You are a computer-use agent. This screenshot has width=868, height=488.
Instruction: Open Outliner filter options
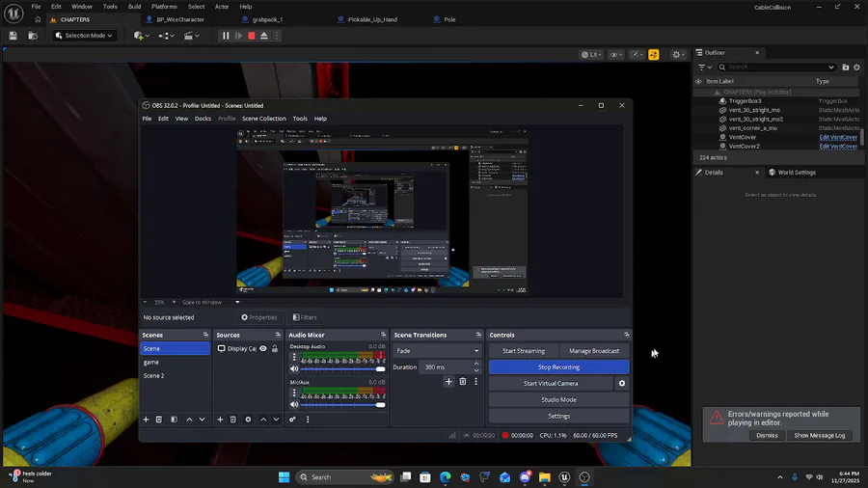(704, 67)
